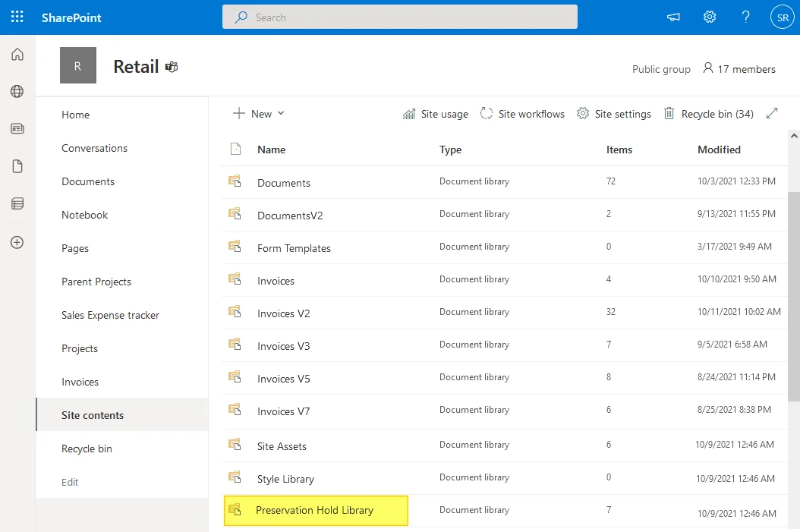Click the My files page icon in left rail
The height and width of the screenshot is (532, 800).
click(x=17, y=166)
